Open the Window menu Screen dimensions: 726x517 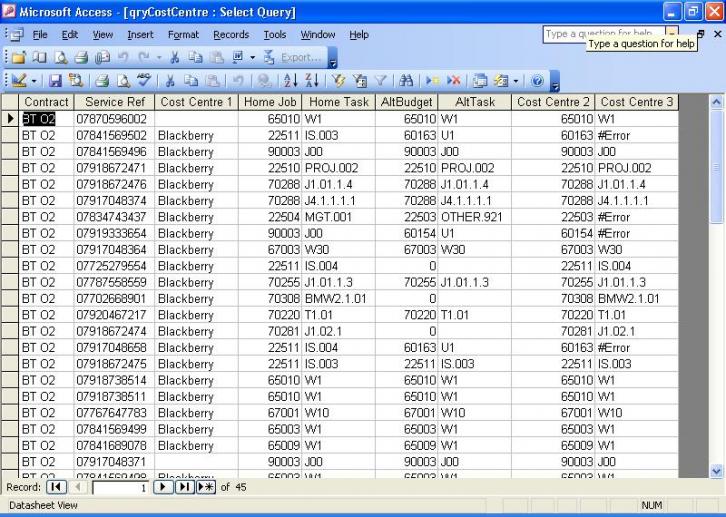coord(318,35)
